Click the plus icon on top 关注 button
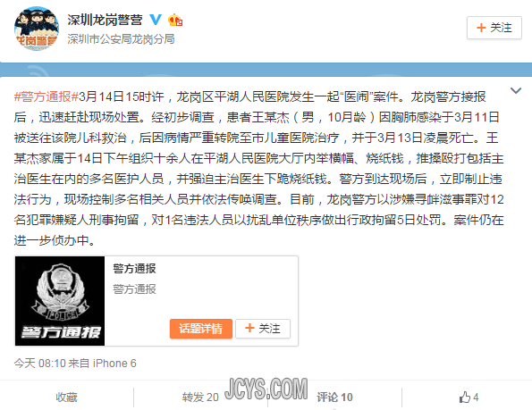532x410 pixels. tap(481, 28)
